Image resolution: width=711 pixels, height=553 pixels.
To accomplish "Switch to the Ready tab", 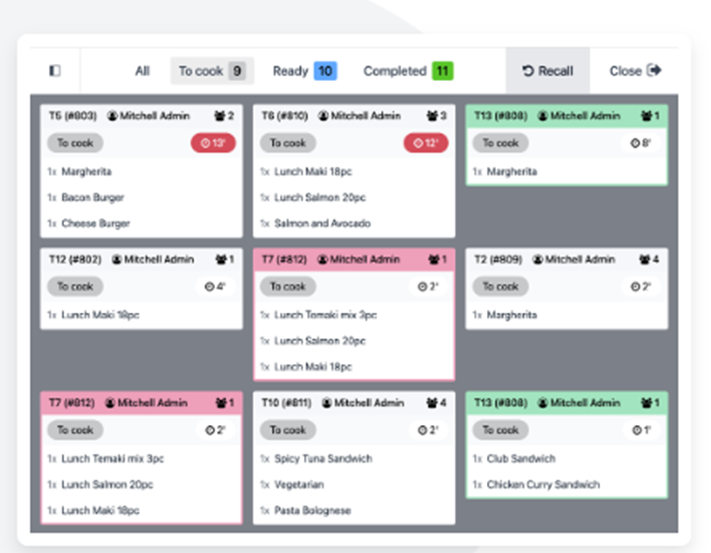I will 304,71.
